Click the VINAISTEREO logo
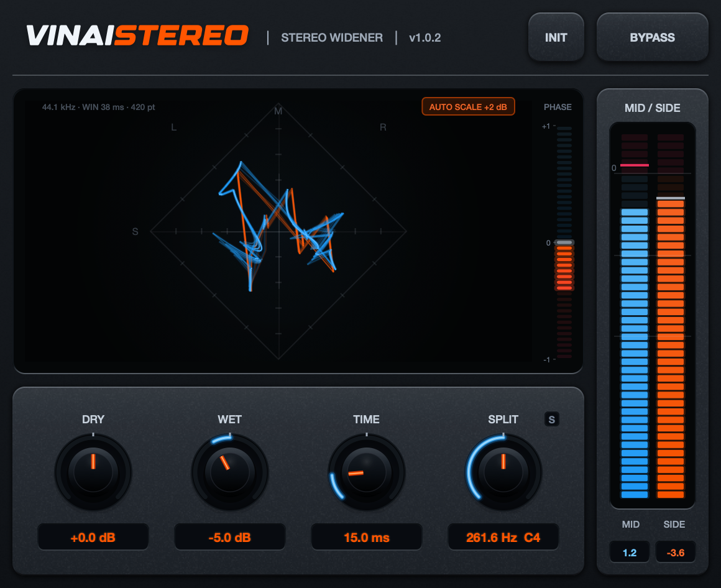 click(137, 36)
